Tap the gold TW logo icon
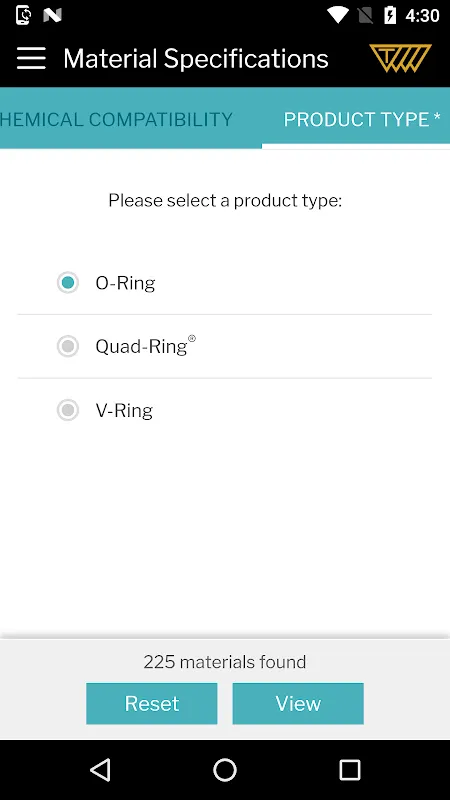 click(x=401, y=58)
